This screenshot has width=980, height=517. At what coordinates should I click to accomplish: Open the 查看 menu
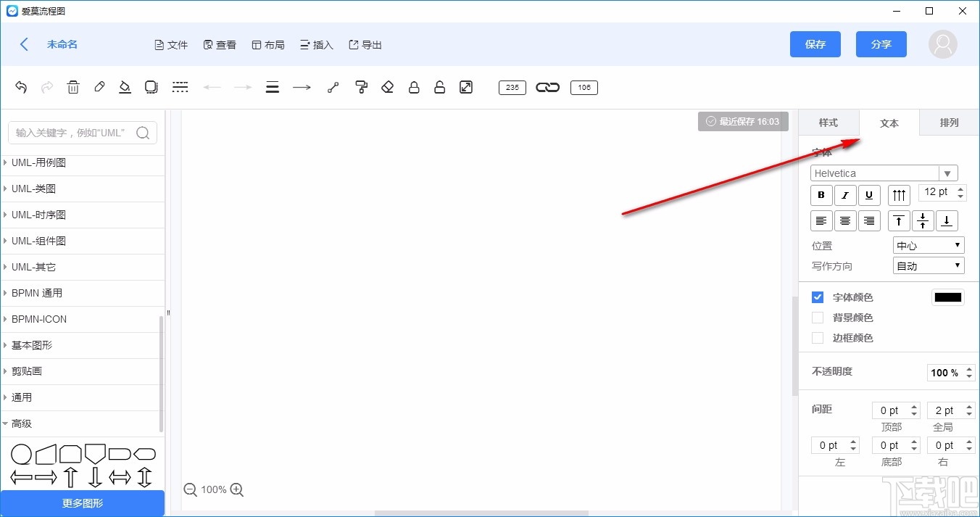[x=220, y=45]
